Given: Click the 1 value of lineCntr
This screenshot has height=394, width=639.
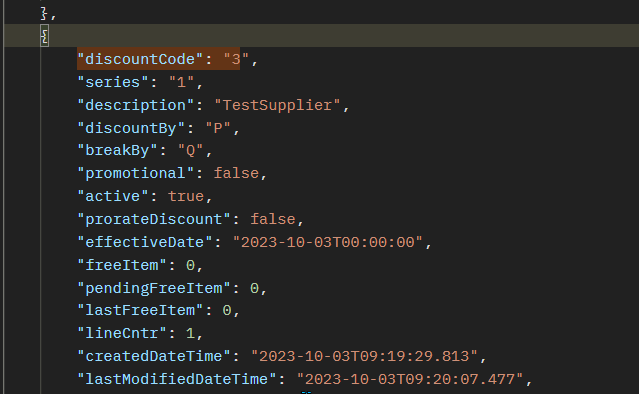Looking at the screenshot, I should (x=190, y=333).
